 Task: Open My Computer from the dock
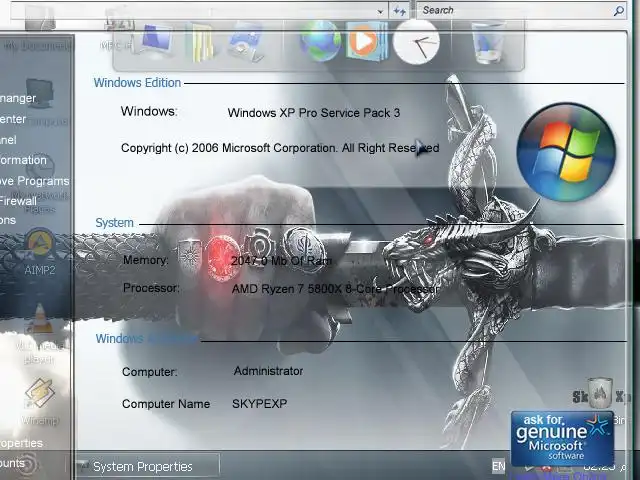tap(156, 40)
